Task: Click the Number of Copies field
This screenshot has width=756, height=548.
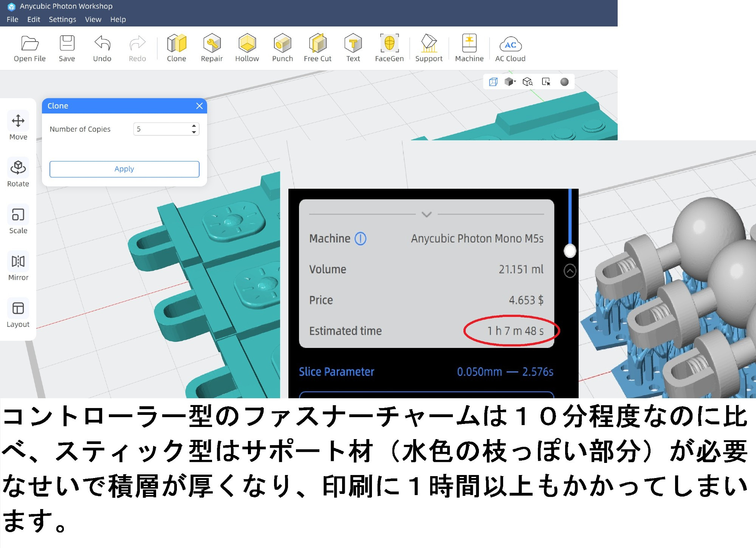Action: 166,129
